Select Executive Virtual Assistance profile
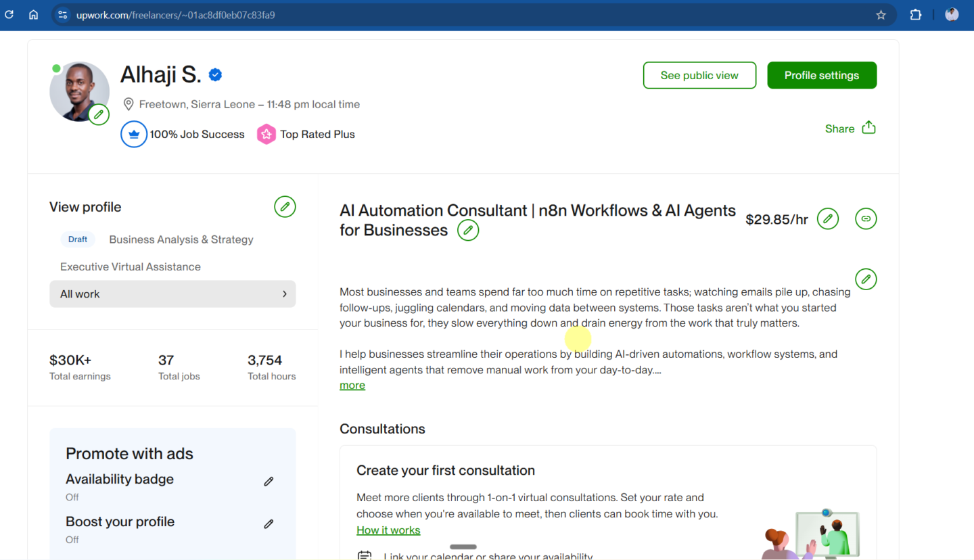This screenshot has height=560, width=974. click(131, 266)
